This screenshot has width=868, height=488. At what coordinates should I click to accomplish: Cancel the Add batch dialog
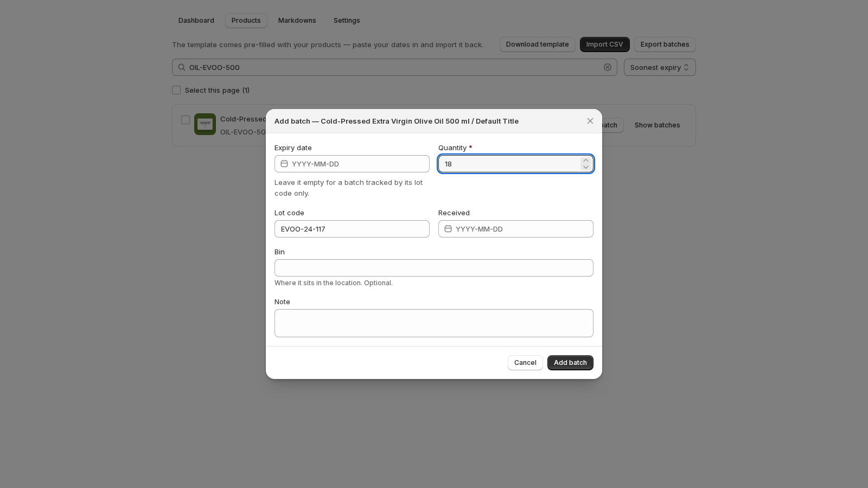coord(525,363)
